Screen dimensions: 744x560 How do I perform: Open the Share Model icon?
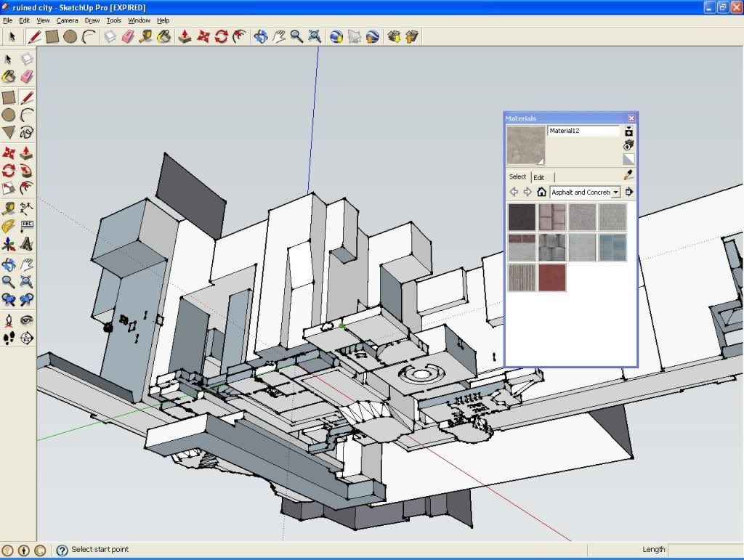(412, 36)
